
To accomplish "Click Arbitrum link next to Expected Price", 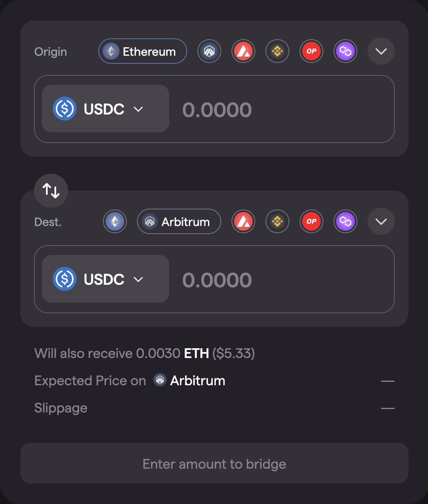I will pos(190,381).
